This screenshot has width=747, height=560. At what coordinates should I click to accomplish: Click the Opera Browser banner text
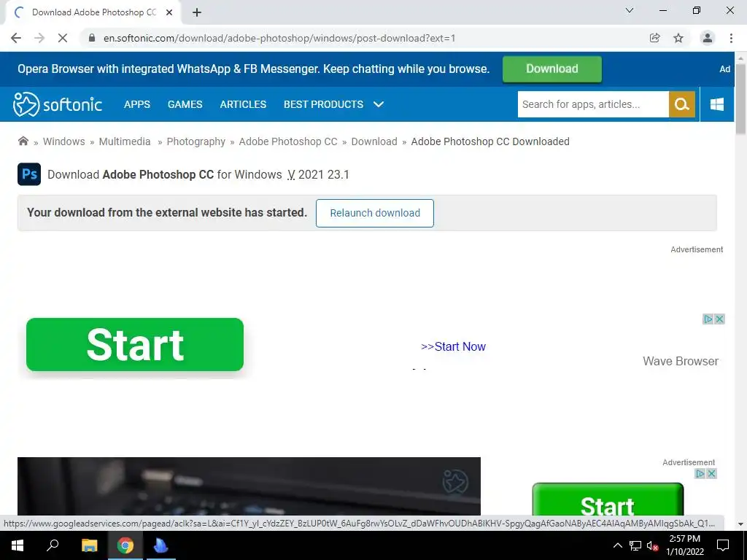click(x=253, y=69)
